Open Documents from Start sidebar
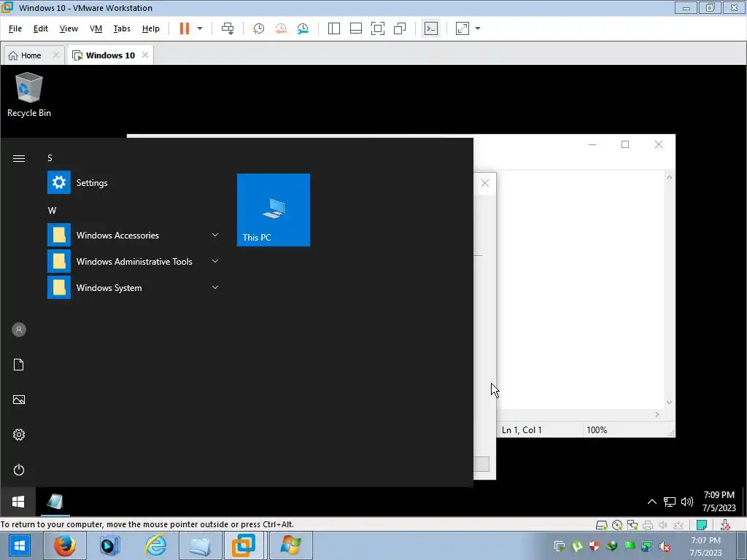Image resolution: width=747 pixels, height=560 pixels. pos(18,365)
